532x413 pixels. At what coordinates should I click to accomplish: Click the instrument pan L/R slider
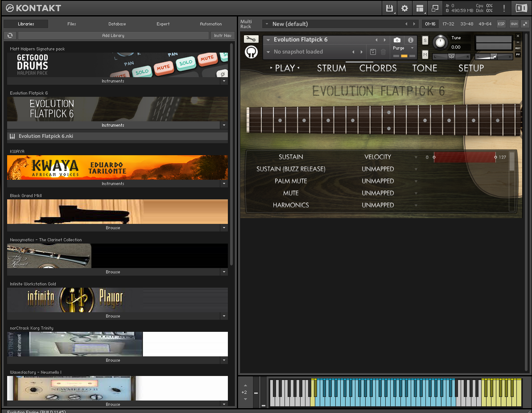click(452, 57)
